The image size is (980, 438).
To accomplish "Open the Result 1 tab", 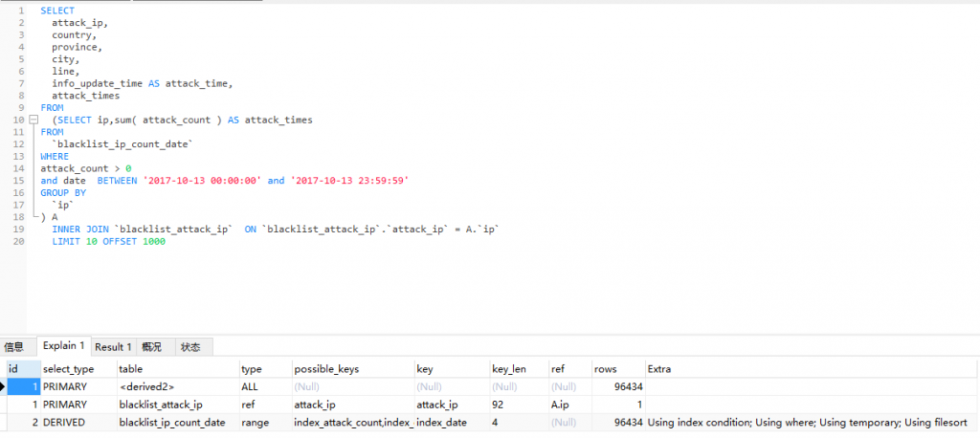I will [113, 347].
